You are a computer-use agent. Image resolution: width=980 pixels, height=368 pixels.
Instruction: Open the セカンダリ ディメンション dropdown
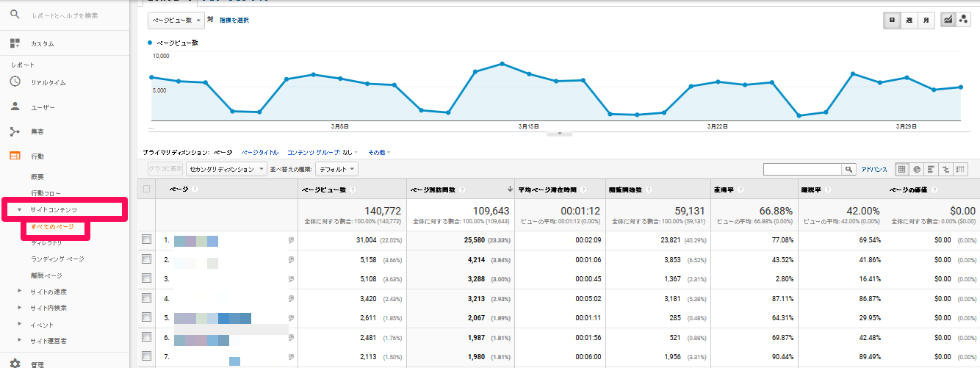(x=226, y=169)
